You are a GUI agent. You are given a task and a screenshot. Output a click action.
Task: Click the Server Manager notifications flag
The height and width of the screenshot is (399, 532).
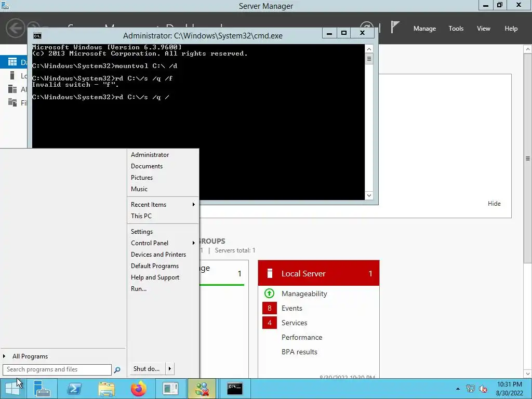(x=395, y=27)
